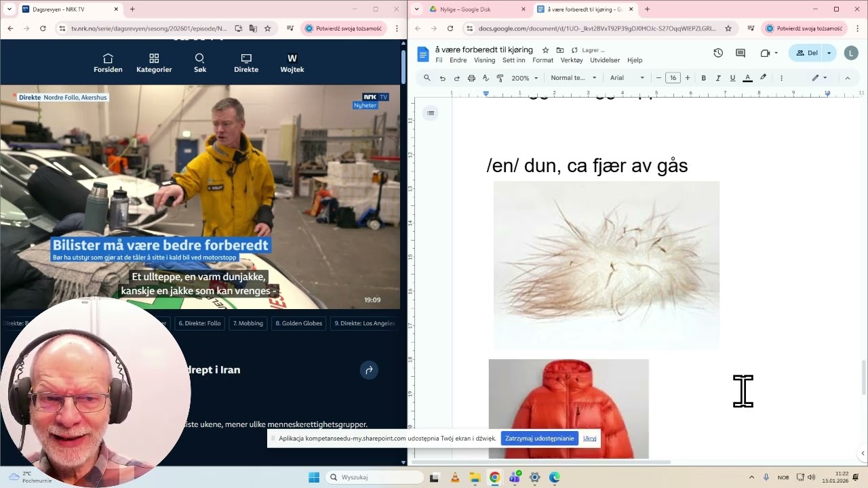Open more options three dots in Docs toolbar

tap(781, 78)
